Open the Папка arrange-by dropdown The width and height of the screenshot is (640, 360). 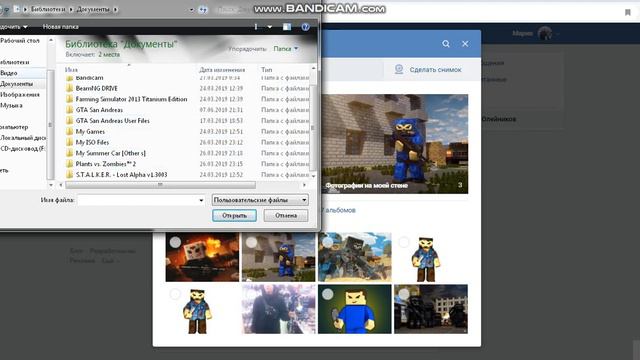point(286,49)
